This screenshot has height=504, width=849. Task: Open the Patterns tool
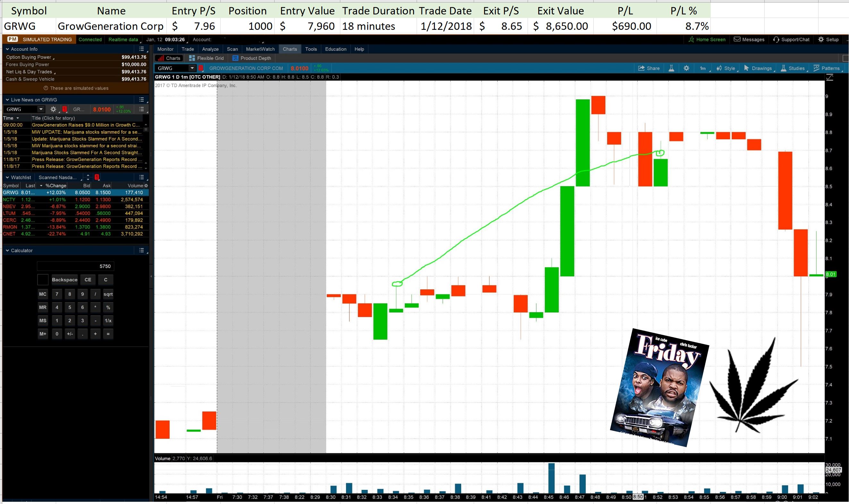(x=827, y=68)
